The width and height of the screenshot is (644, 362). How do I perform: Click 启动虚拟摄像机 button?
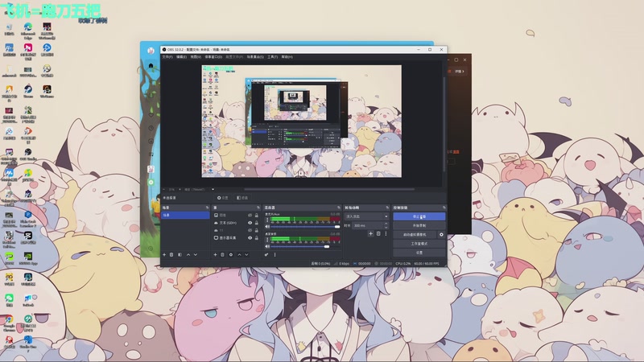tap(415, 235)
